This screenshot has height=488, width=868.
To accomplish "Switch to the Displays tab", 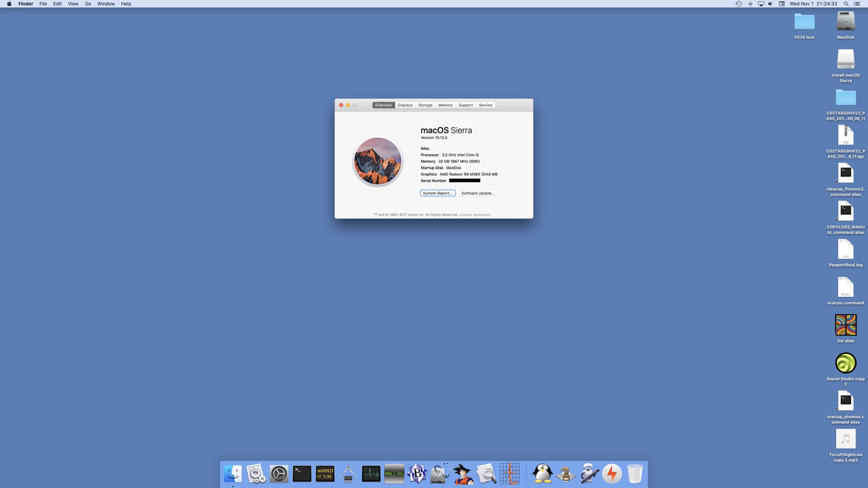I will click(x=405, y=105).
